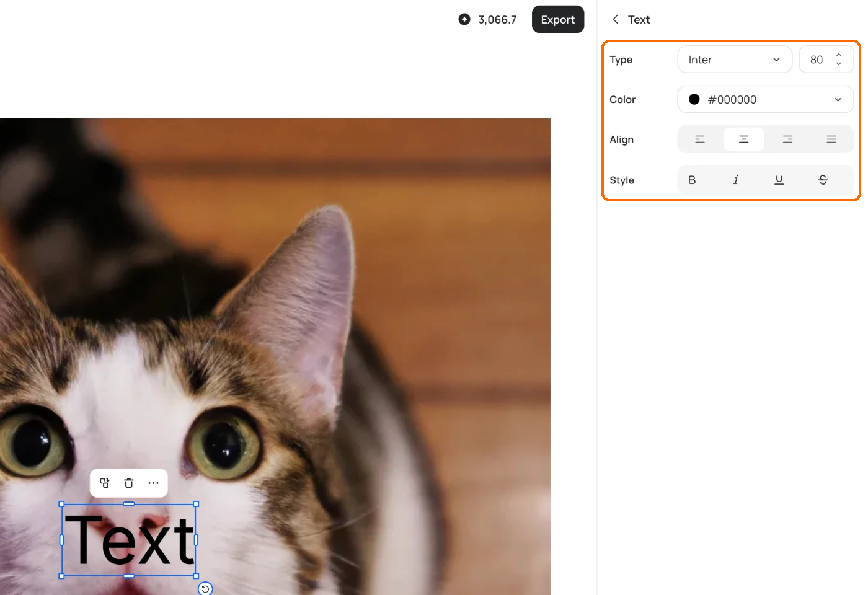Align text to the right
868x595 pixels.
click(x=787, y=139)
